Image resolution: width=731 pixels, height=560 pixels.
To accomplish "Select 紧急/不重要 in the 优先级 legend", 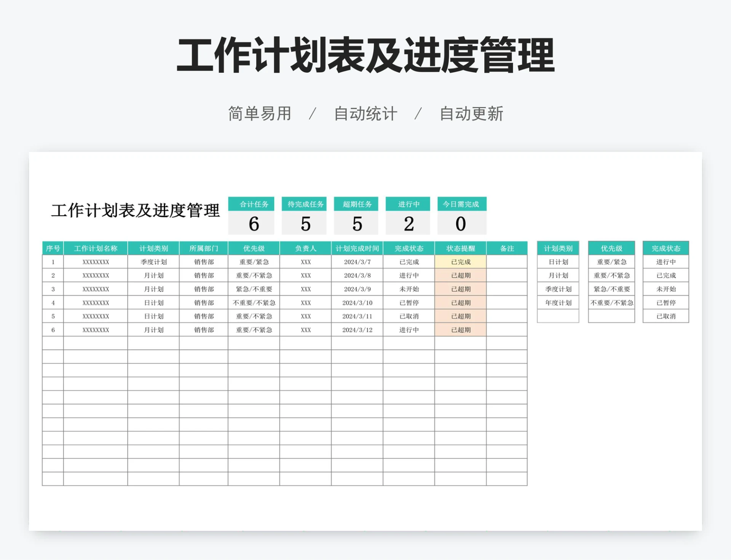I will pos(611,289).
